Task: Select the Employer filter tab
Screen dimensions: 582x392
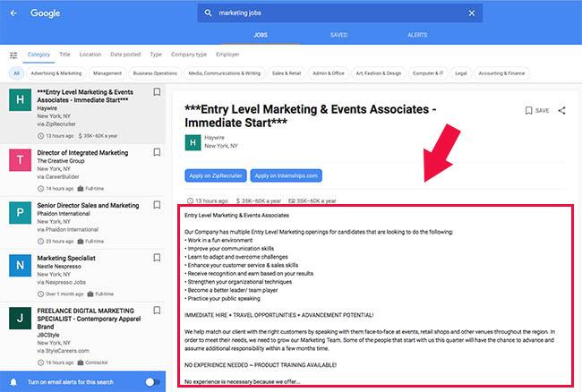Action: pyautogui.click(x=227, y=55)
